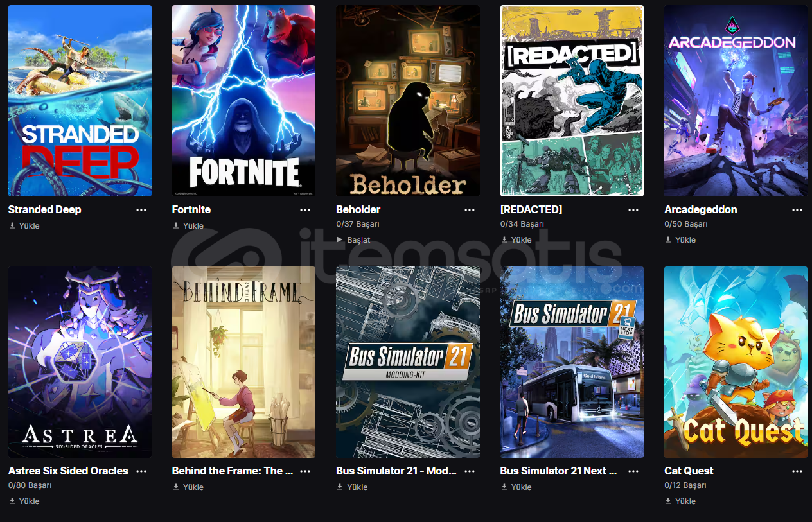Expand the options for Bus Simulator 21 Next Stop
This screenshot has width=812, height=522.
click(633, 471)
